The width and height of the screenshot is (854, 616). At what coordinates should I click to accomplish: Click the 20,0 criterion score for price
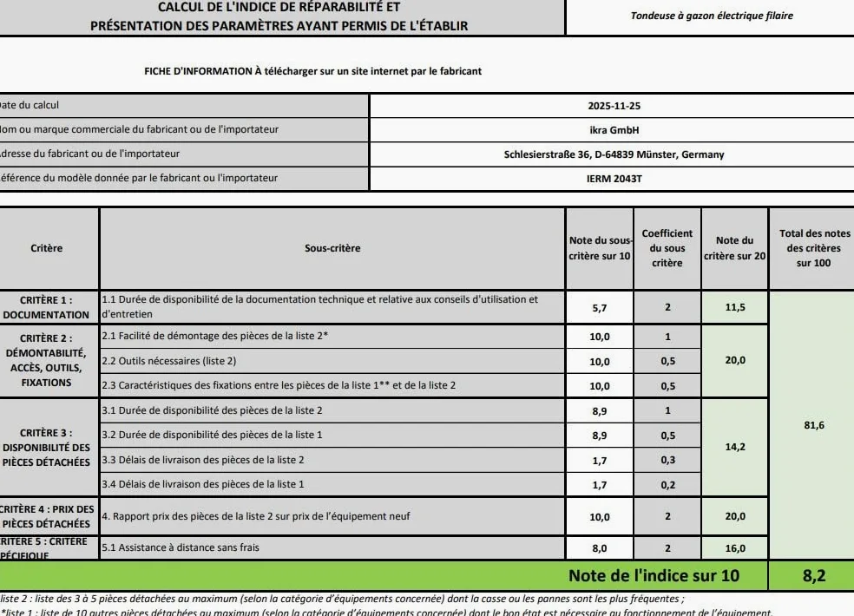coord(735,516)
